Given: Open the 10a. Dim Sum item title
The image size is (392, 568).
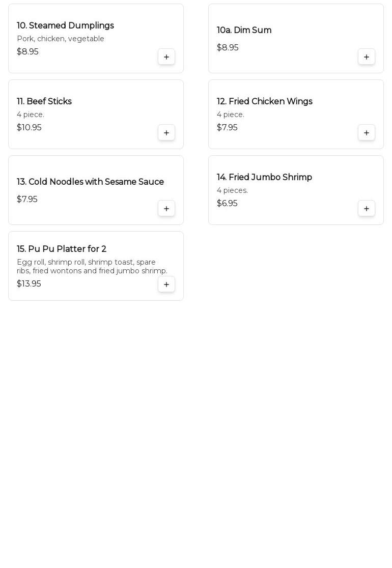Looking at the screenshot, I should coord(244,31).
